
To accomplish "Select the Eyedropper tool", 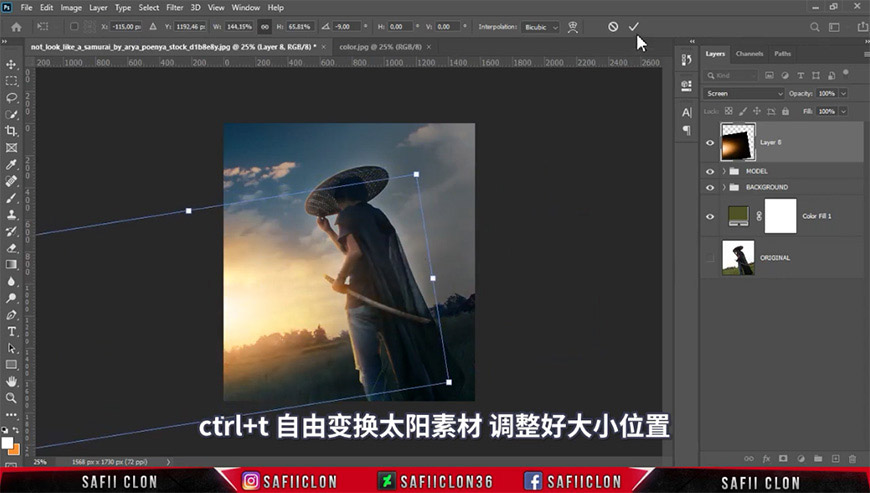I will coord(11,164).
